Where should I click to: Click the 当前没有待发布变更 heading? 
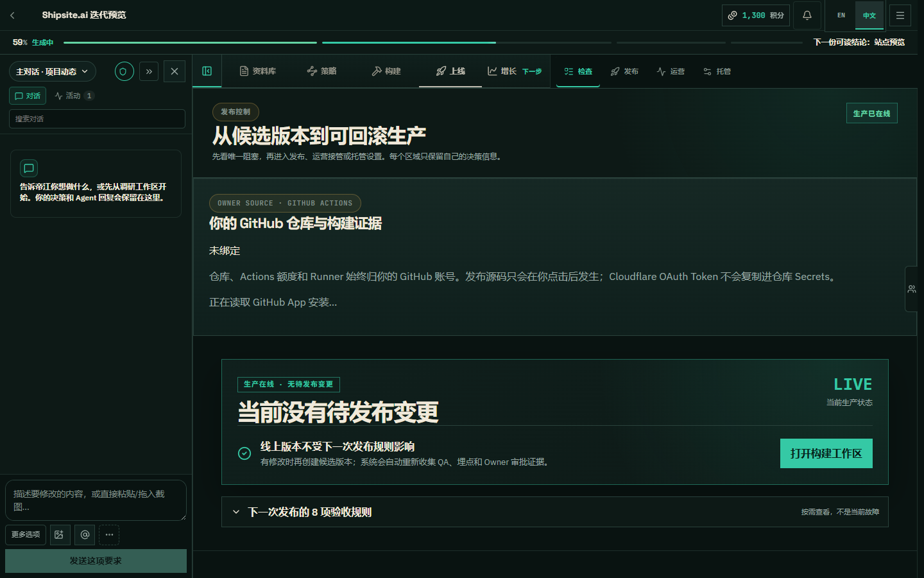click(338, 412)
